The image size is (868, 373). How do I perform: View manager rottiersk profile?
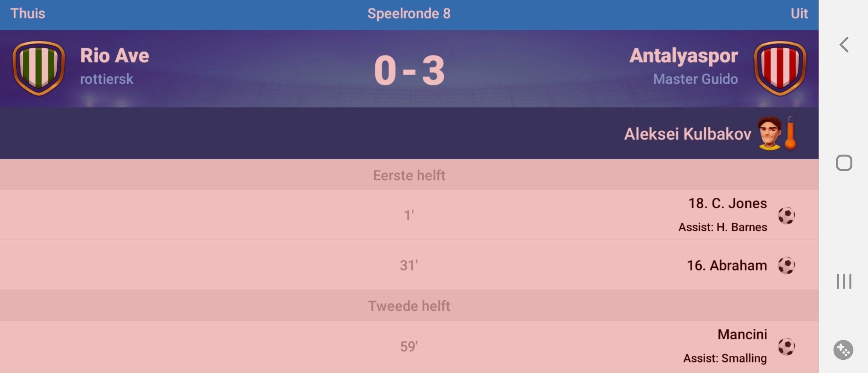[x=107, y=79]
